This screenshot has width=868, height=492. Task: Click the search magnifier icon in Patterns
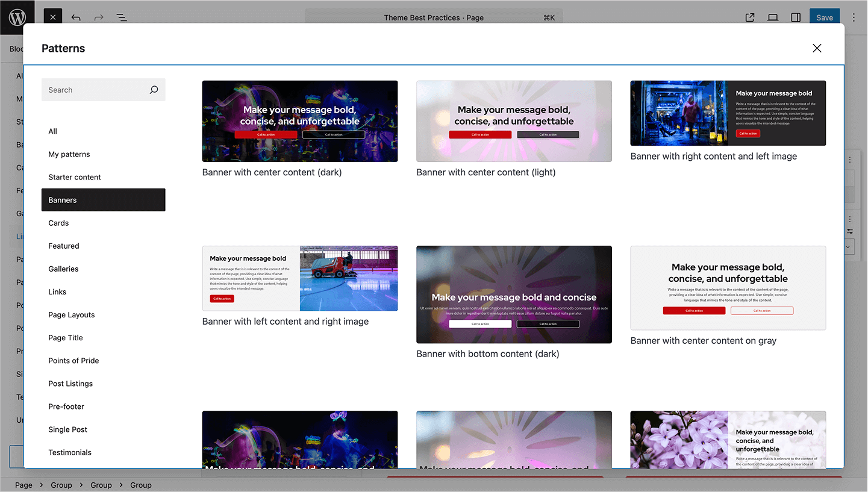coord(154,90)
